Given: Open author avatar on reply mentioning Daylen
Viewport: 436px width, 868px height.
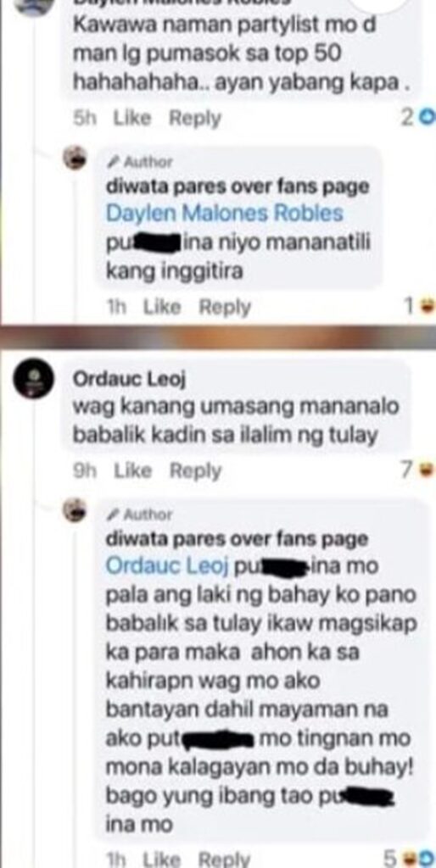Looking at the screenshot, I should (x=75, y=159).
